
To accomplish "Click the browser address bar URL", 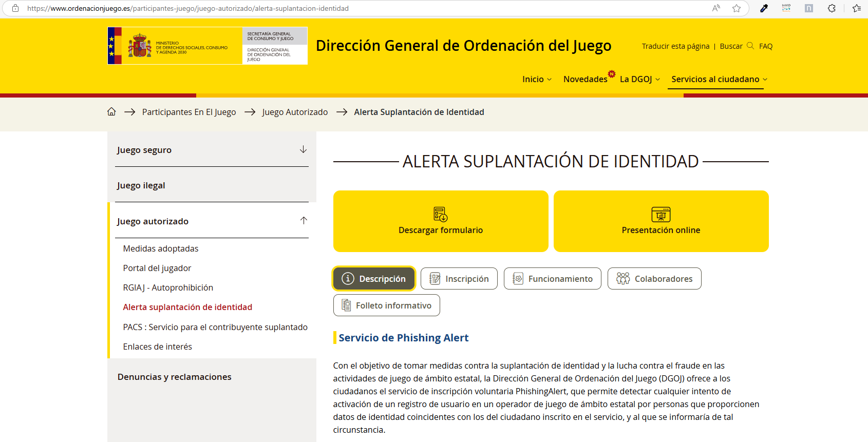I will pos(187,8).
